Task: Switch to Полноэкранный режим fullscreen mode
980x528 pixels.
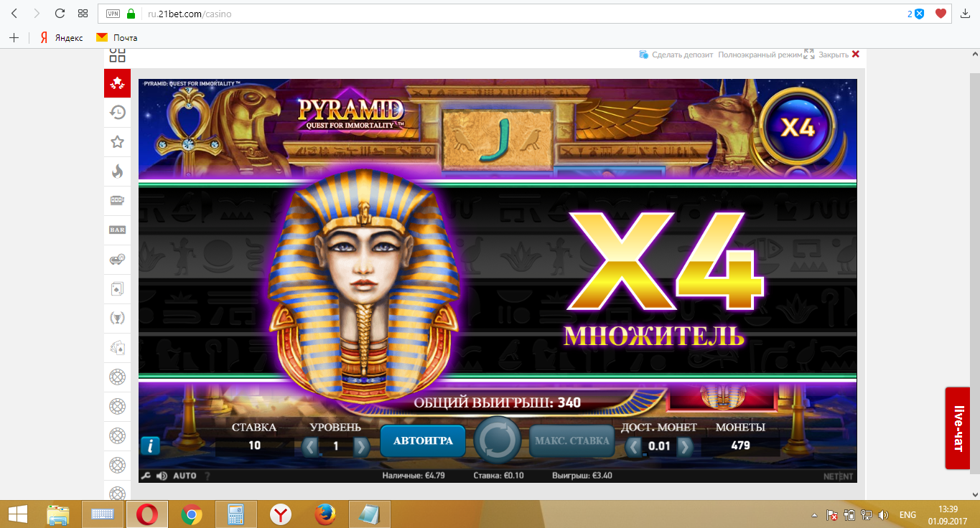Action: [x=766, y=55]
